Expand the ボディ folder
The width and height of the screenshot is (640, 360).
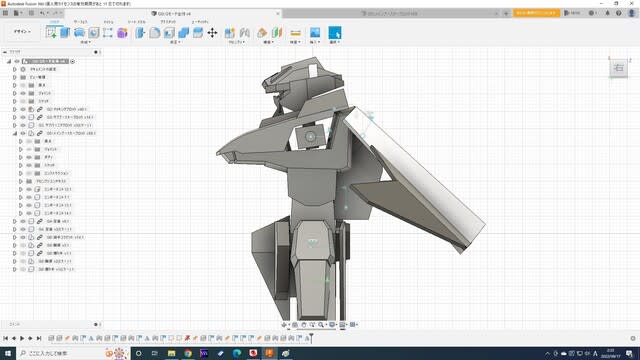point(21,157)
